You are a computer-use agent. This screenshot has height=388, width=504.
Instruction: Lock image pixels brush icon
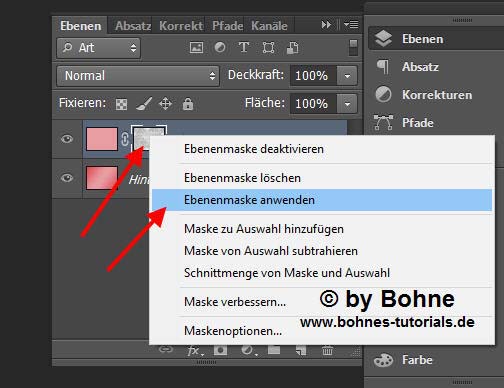click(x=144, y=104)
